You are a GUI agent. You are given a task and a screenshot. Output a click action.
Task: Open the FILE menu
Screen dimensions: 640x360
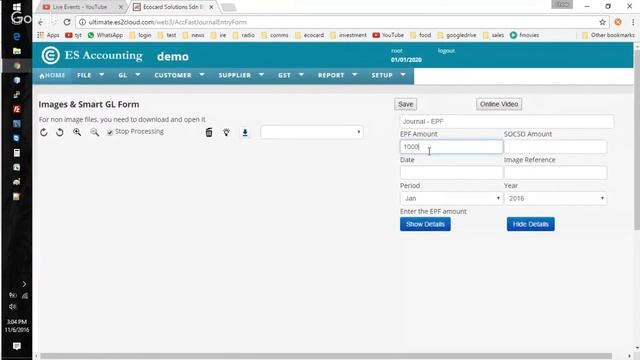(x=91, y=75)
